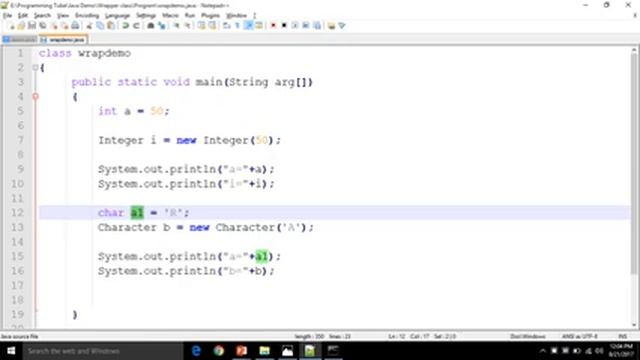Click scrollbar down arrow in editor
The height and width of the screenshot is (360, 640).
click(x=634, y=325)
